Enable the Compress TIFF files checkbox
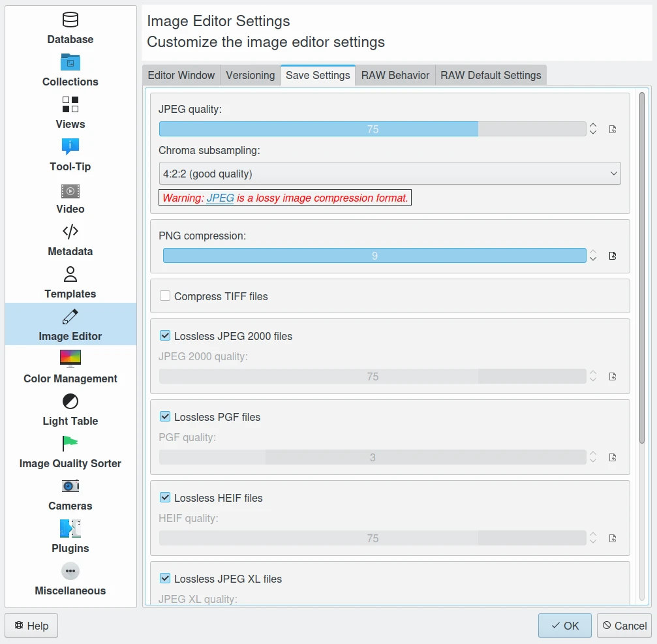 166,296
